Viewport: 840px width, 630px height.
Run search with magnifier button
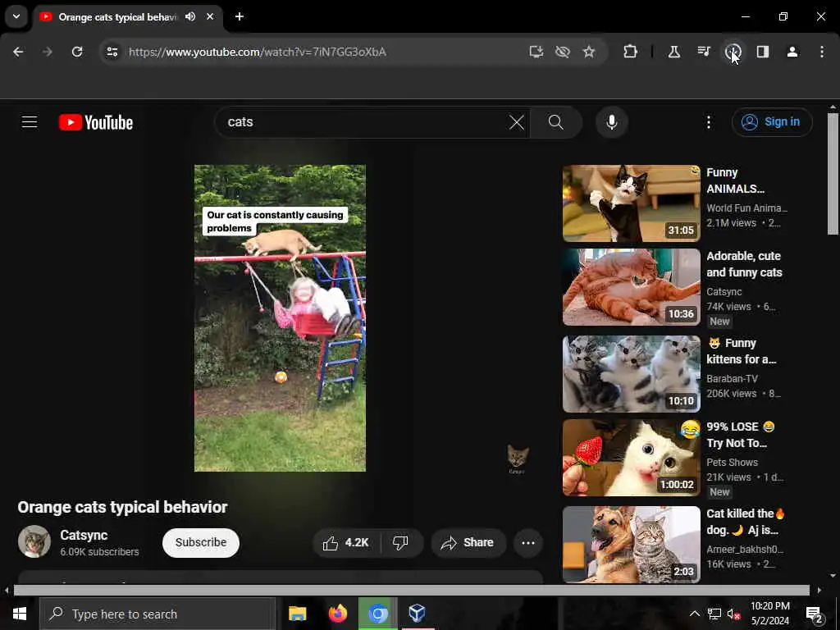555,122
